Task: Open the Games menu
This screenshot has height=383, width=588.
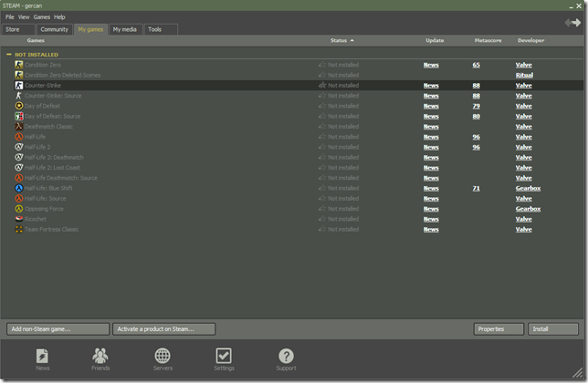Action: click(41, 16)
